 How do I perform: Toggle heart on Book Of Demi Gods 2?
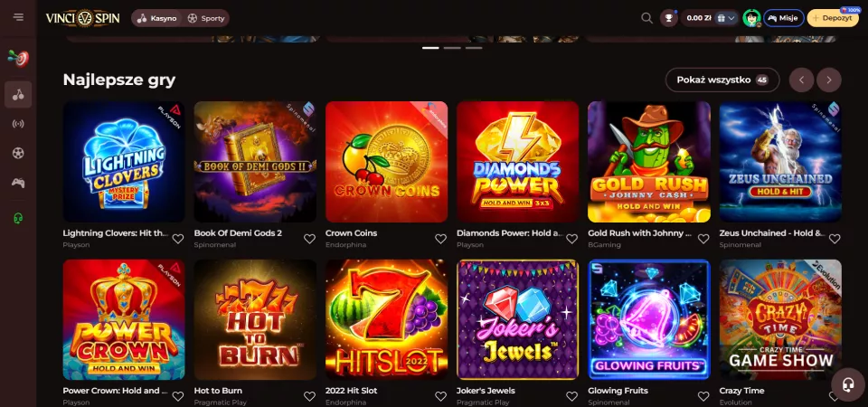coord(309,239)
